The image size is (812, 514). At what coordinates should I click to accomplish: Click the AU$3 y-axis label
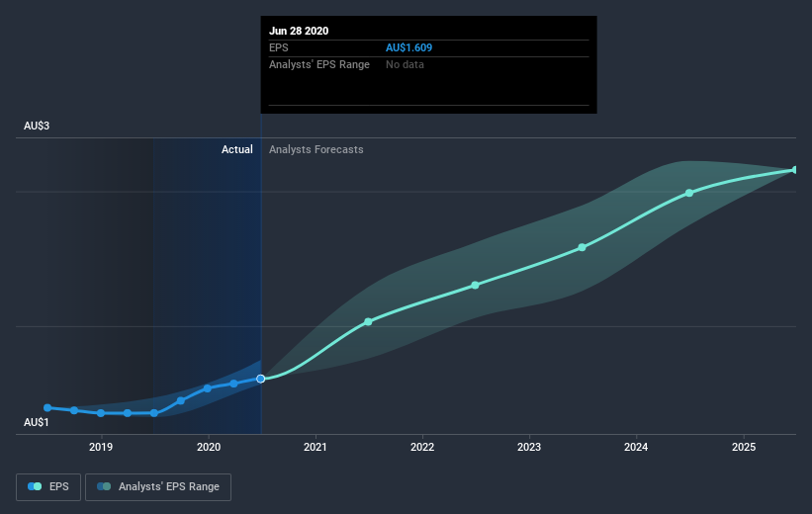(37, 126)
